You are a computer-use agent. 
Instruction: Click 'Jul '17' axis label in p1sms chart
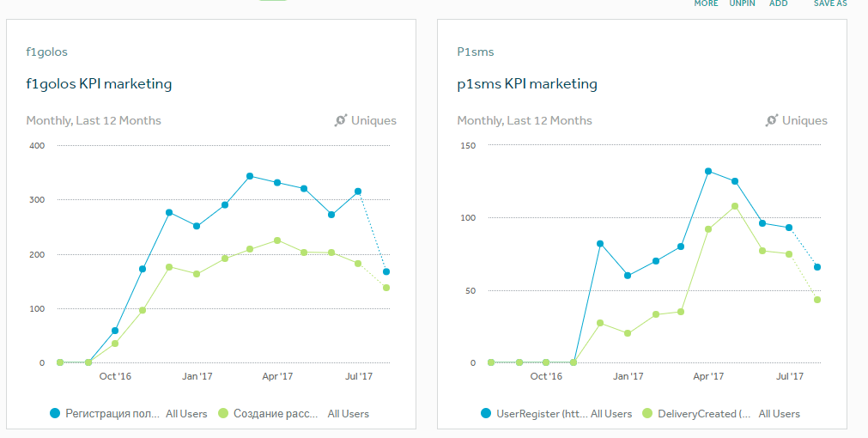790,376
